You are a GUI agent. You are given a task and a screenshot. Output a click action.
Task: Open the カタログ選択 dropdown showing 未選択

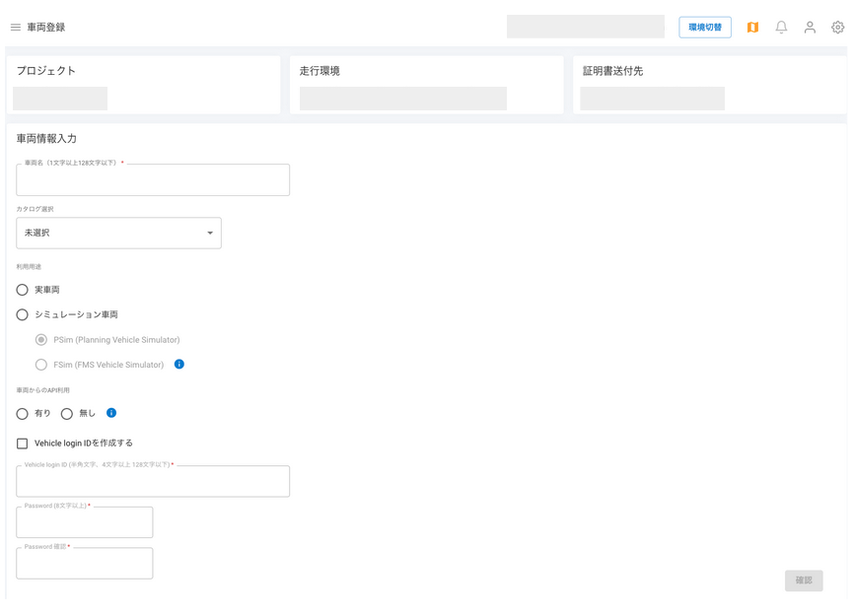pos(118,233)
